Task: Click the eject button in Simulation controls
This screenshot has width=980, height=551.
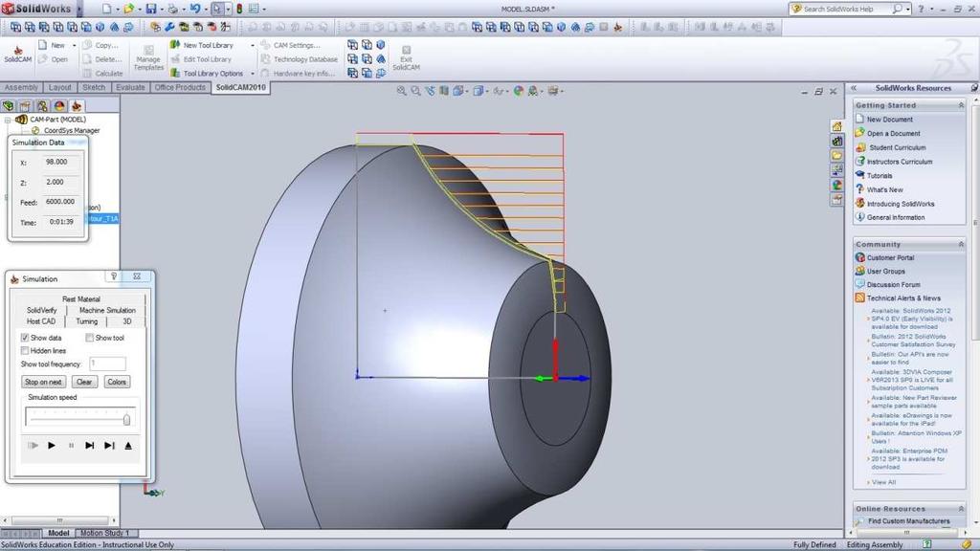Action: [x=128, y=446]
